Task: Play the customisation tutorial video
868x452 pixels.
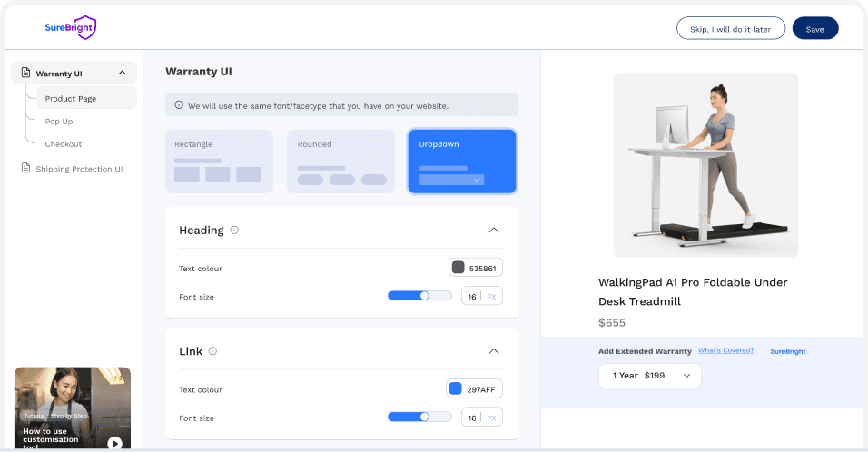Action: pyautogui.click(x=114, y=443)
